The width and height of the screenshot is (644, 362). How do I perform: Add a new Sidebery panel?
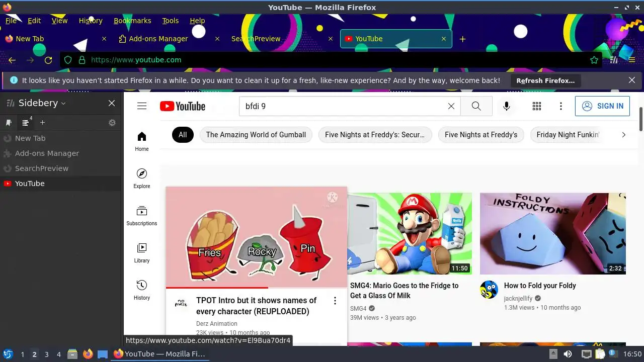point(42,123)
